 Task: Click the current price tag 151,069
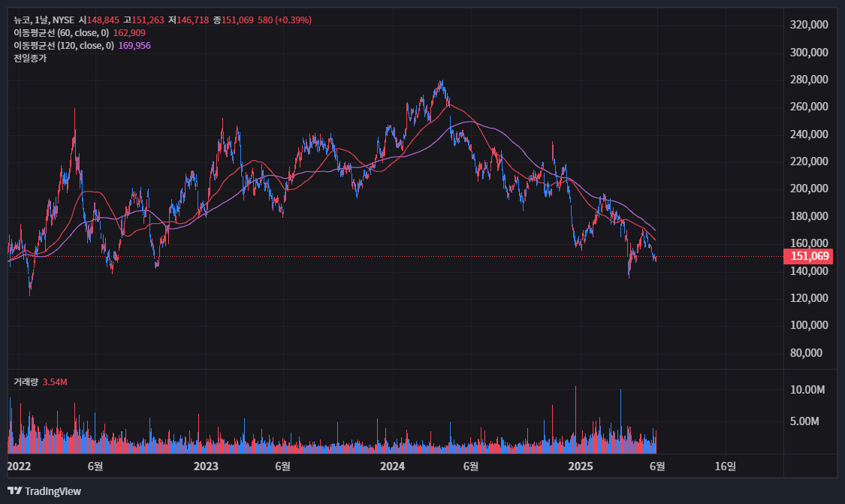(808, 256)
